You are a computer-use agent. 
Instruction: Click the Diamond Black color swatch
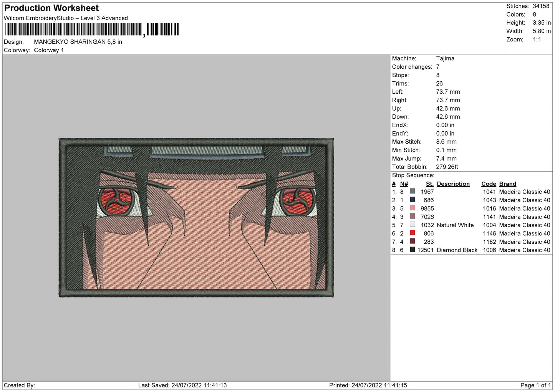413,250
